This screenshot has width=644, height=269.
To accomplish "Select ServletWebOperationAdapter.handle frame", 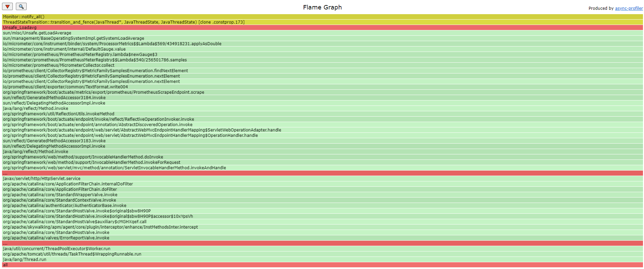I will click(322, 130).
